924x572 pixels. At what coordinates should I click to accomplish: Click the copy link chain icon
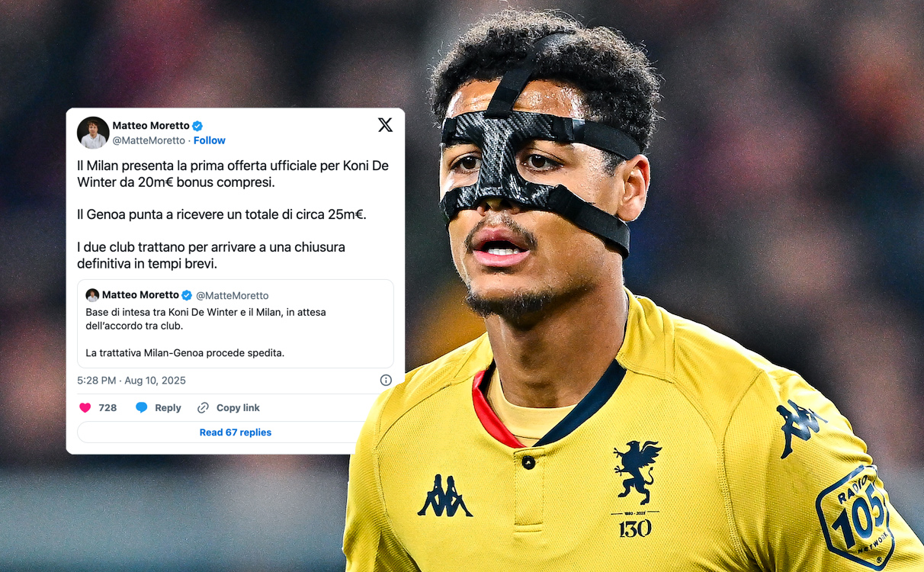click(x=203, y=408)
